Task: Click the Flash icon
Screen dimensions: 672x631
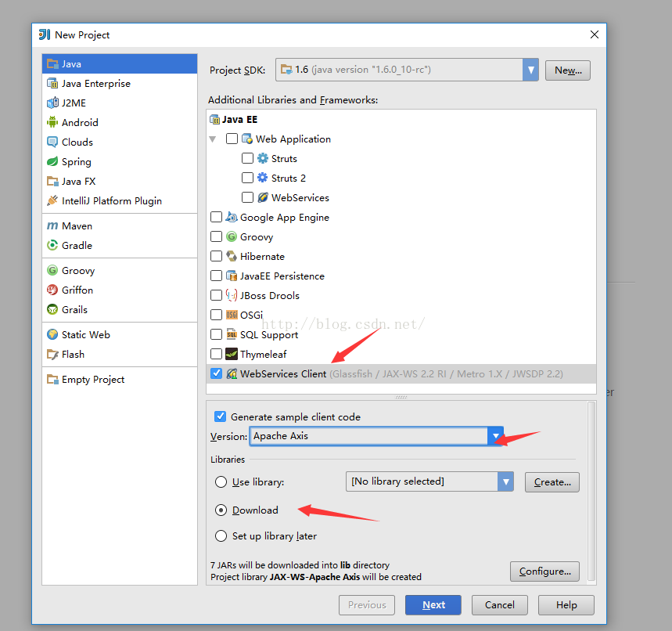Action: click(x=52, y=355)
